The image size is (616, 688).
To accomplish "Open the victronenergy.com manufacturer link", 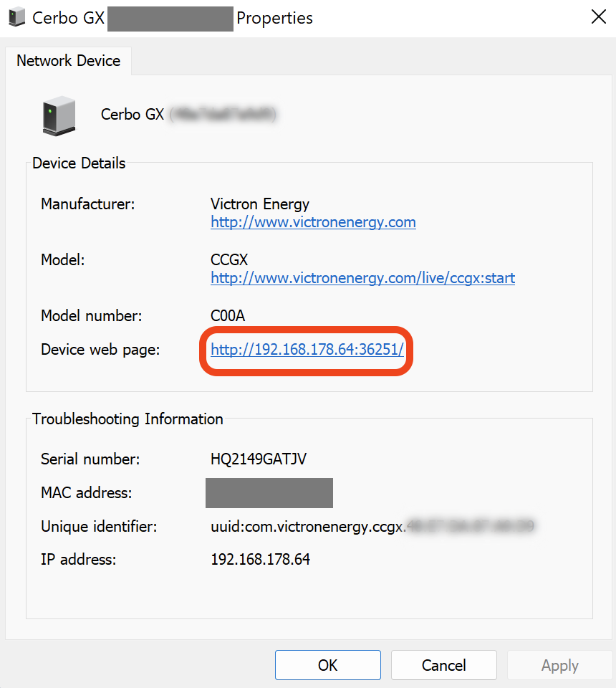I will [313, 222].
